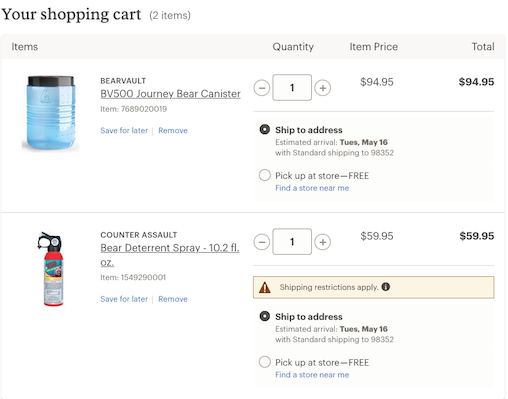Click the Bear Canister quantity input field

click(292, 88)
